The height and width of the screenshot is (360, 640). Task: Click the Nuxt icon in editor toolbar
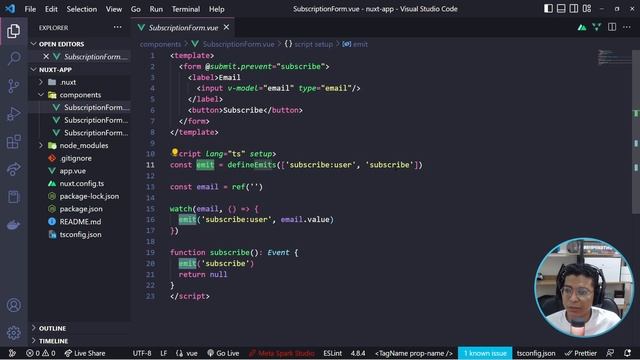click(x=582, y=27)
